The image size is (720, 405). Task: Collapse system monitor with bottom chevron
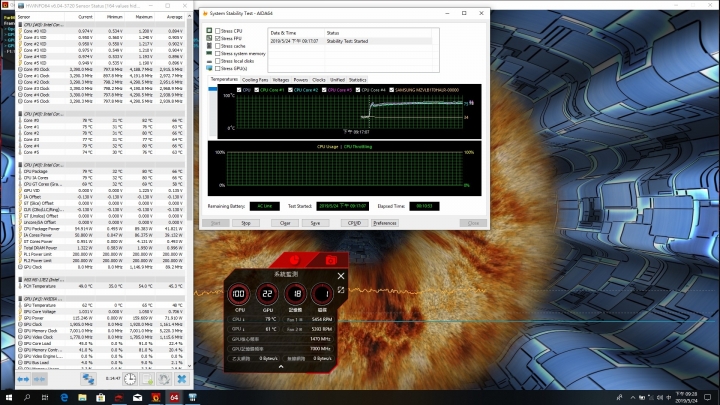pos(281,367)
